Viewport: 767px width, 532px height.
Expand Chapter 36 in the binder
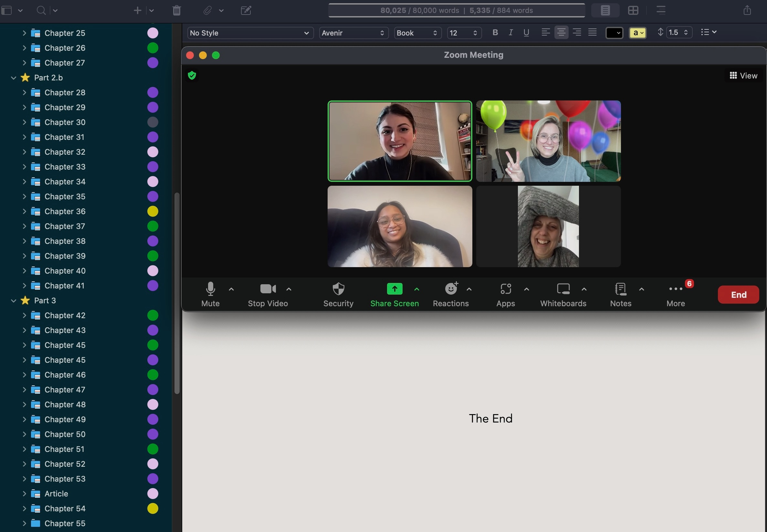coord(24,211)
